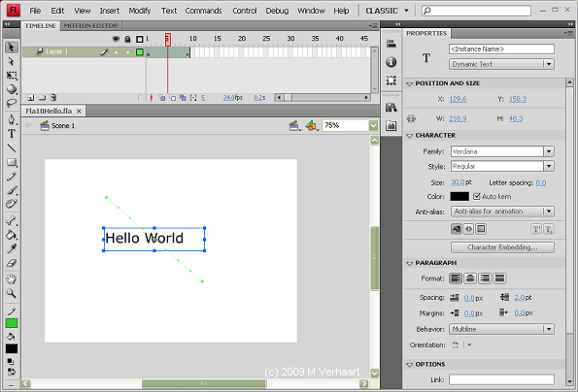Click the Swap Colors icon
This screenshot has width=578, height=392.
click(12, 372)
